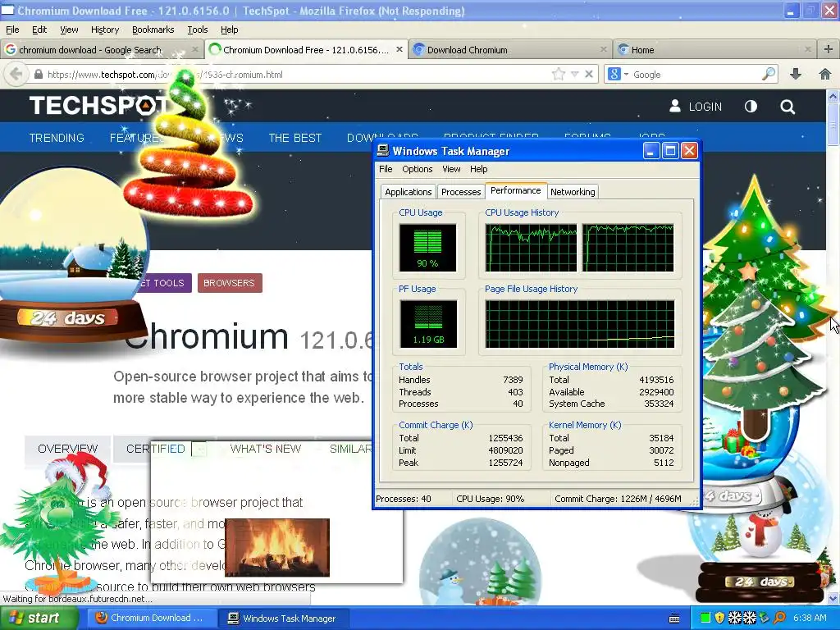Click the Task Manager title bar icon

click(382, 151)
